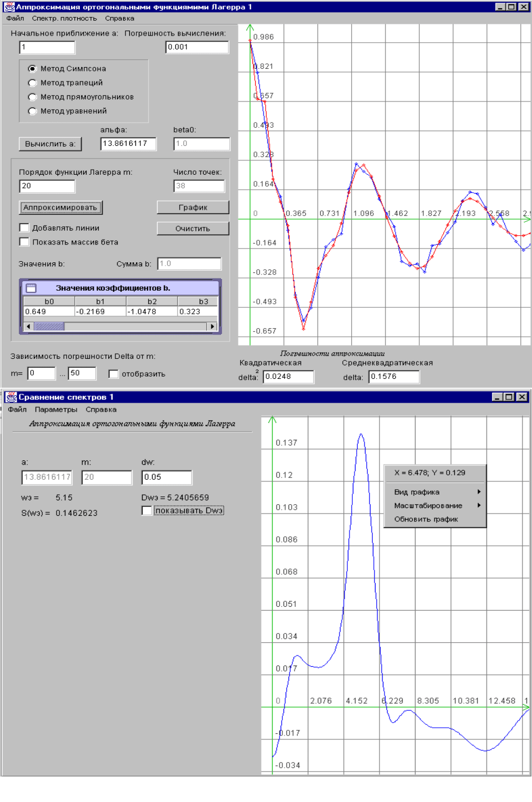Click the b0 column header

pyautogui.click(x=49, y=301)
